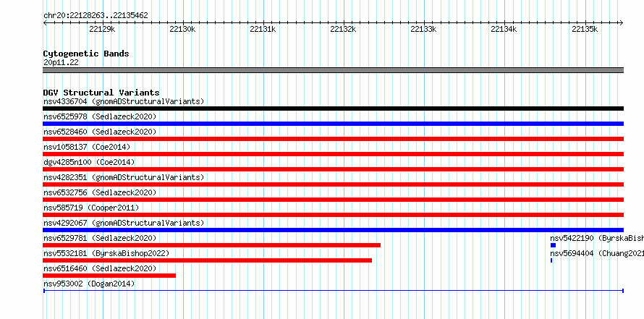The height and width of the screenshot is (319, 644).
Task: Click the nsv4292067 blue variant bar
Action: coord(333,230)
